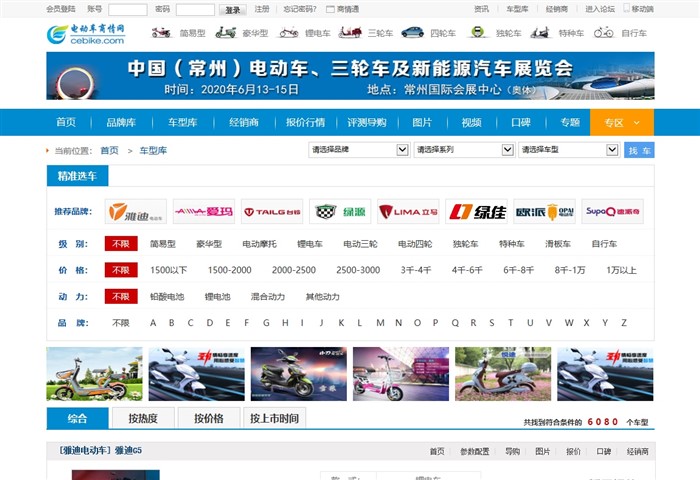This screenshot has height=480, width=700.
Task: Click the 找车 search button
Action: 639,150
